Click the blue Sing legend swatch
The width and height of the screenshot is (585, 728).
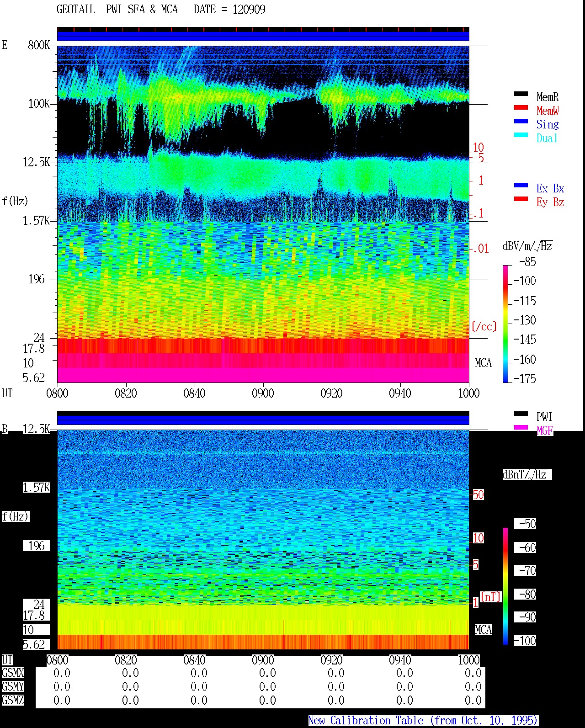pos(521,122)
